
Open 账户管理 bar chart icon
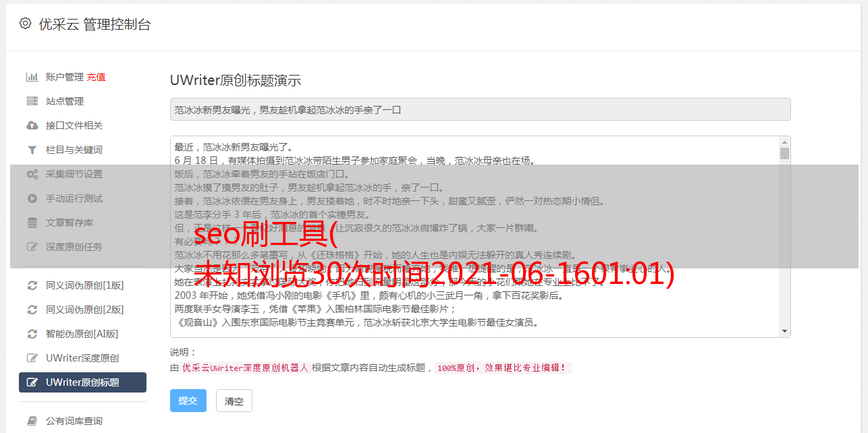(x=32, y=77)
